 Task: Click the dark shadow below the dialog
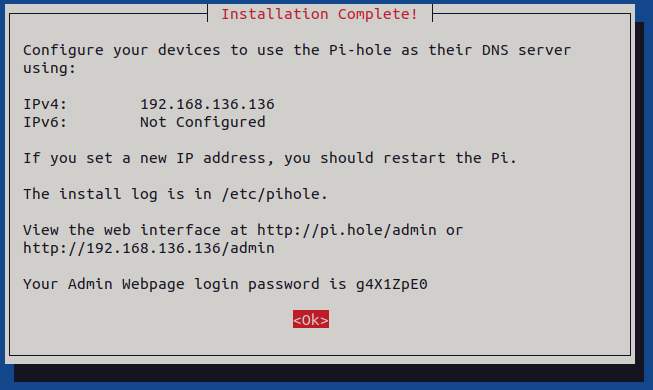point(329,373)
